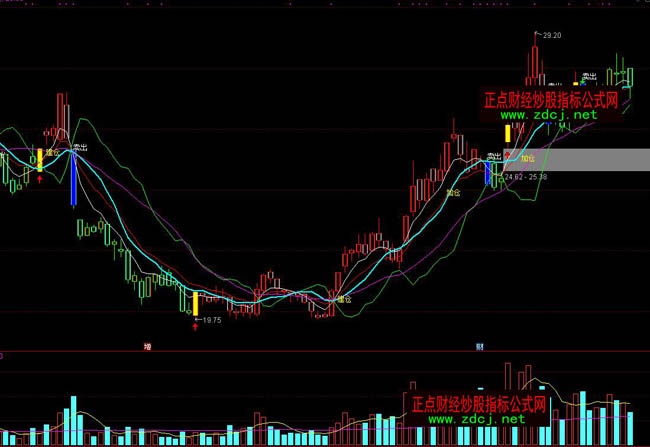
Task: Click the red watermark title in the volume panel
Action: (x=479, y=403)
